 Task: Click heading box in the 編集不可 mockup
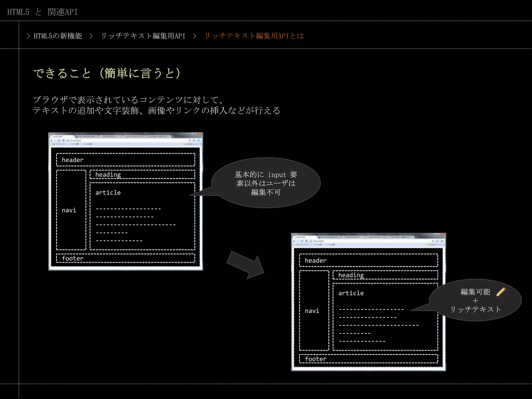[142, 174]
